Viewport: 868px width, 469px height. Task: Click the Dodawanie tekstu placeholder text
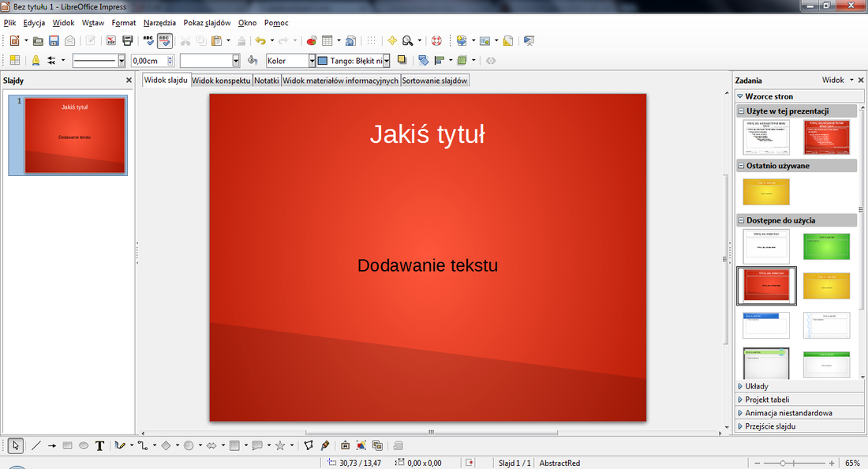point(428,265)
